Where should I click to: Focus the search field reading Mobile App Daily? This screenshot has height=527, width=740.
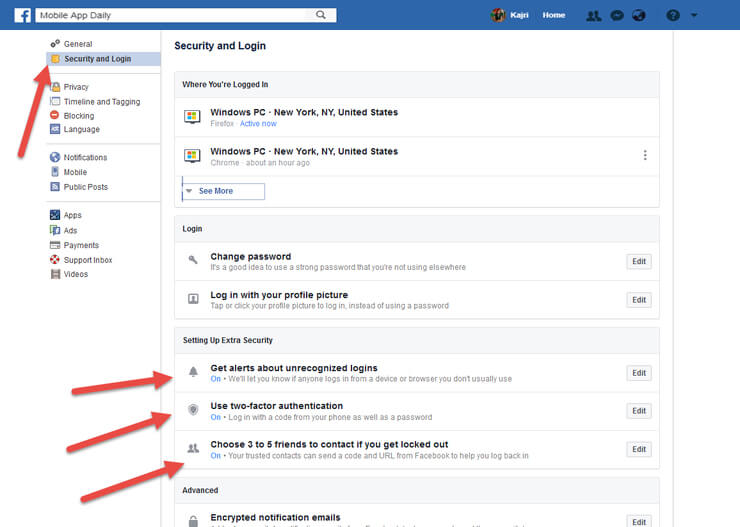(x=186, y=15)
